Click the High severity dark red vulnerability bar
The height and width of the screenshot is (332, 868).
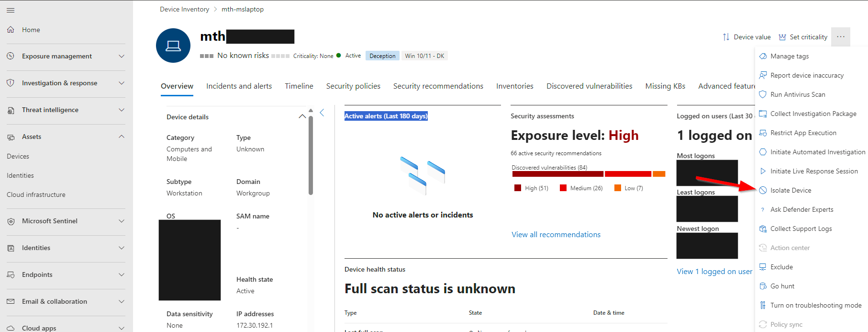[x=558, y=174]
